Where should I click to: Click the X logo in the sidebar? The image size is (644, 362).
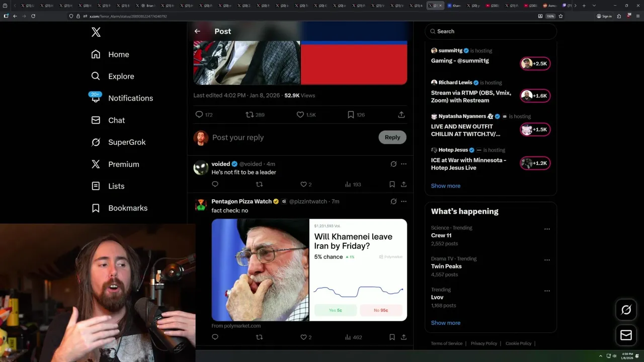click(96, 32)
